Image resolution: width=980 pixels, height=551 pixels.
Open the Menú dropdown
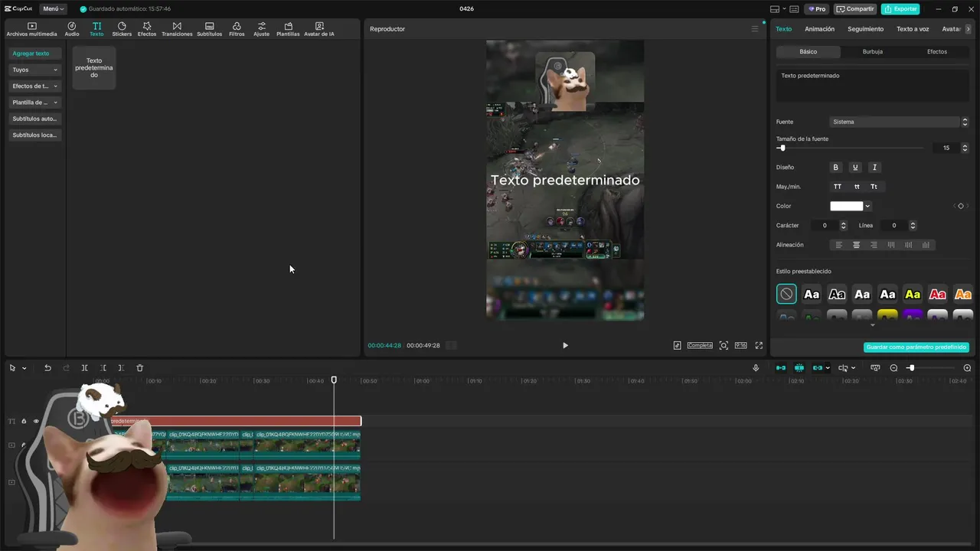pos(51,9)
